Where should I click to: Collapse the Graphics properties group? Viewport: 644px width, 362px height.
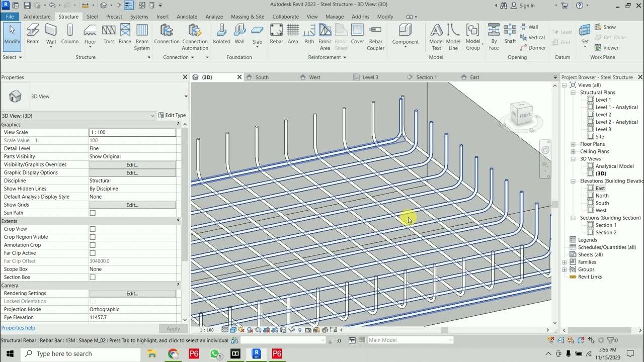click(x=178, y=124)
